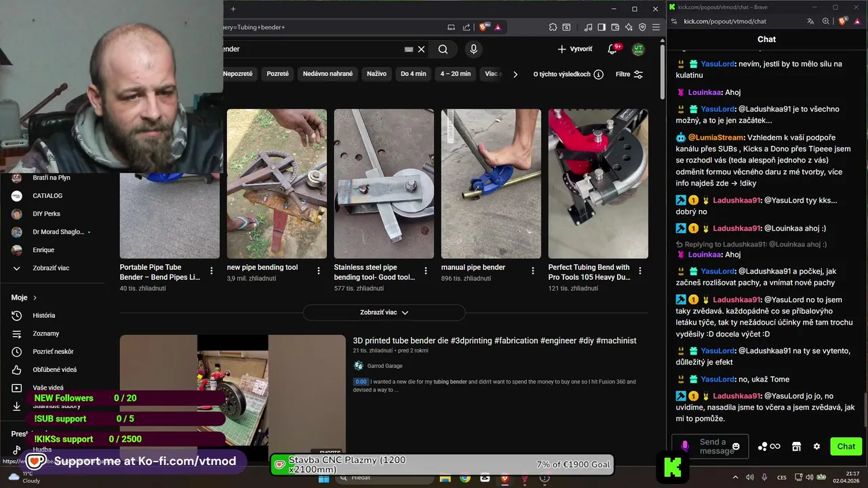Jump to 0:00 timestamp in video description
The height and width of the screenshot is (488, 868).
361,382
